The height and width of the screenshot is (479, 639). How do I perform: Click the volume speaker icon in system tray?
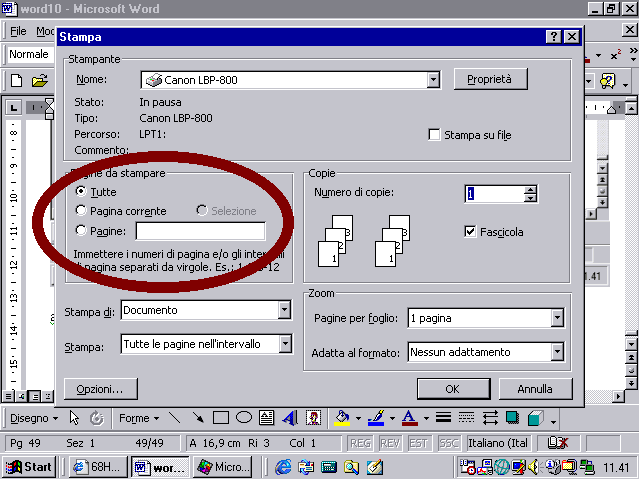pyautogui.click(x=532, y=466)
